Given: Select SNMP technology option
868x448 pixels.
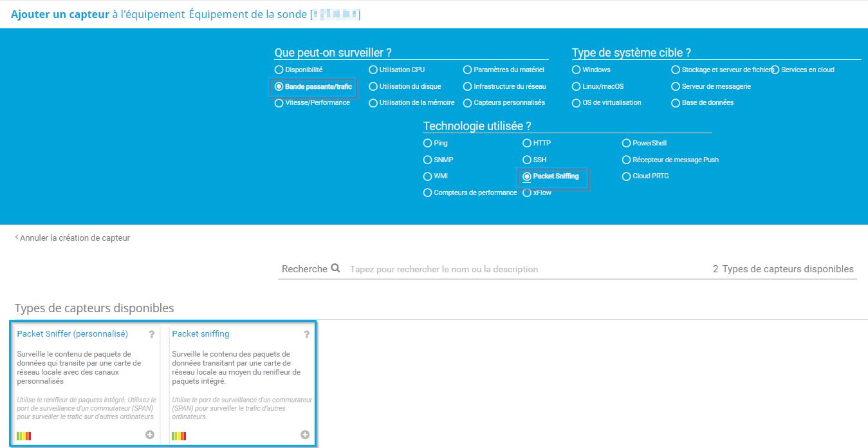Looking at the screenshot, I should (x=427, y=160).
